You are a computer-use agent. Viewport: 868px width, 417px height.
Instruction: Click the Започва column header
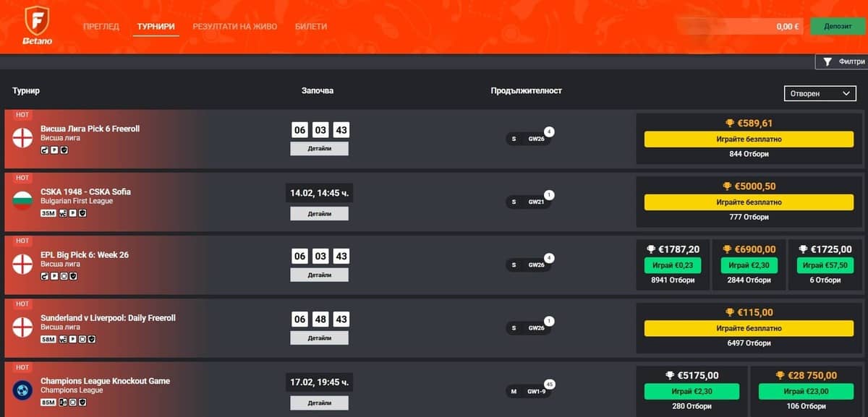(x=318, y=91)
